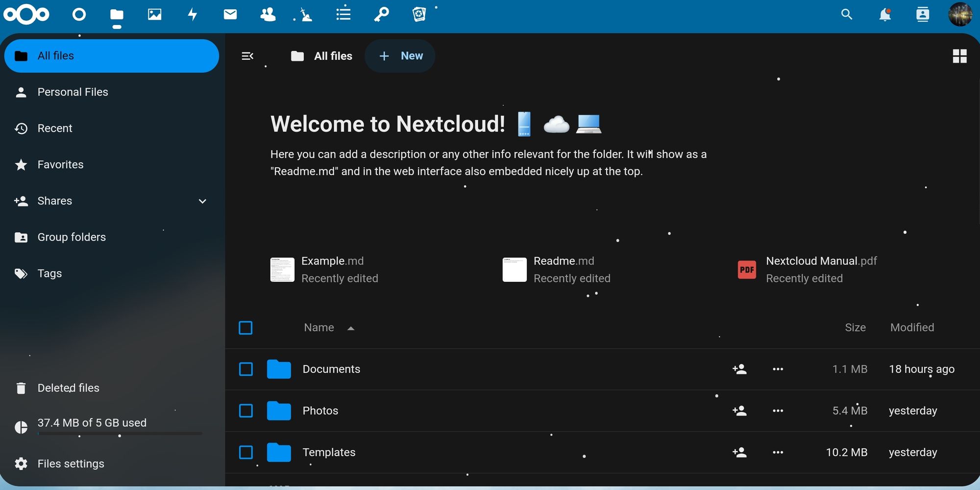Open the Favorites view
Screen dimensions: 980x490
pyautogui.click(x=112, y=165)
